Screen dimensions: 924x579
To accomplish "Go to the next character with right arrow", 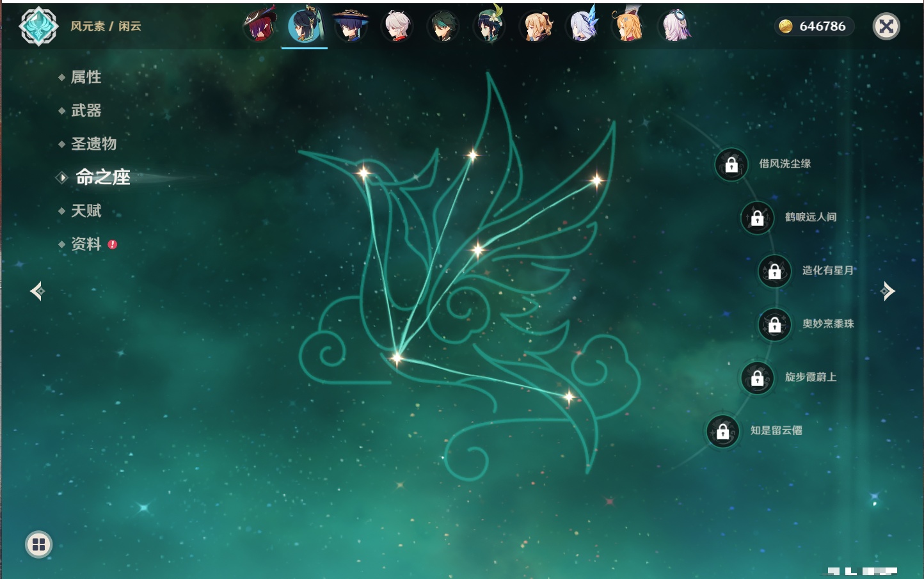I will click(887, 291).
